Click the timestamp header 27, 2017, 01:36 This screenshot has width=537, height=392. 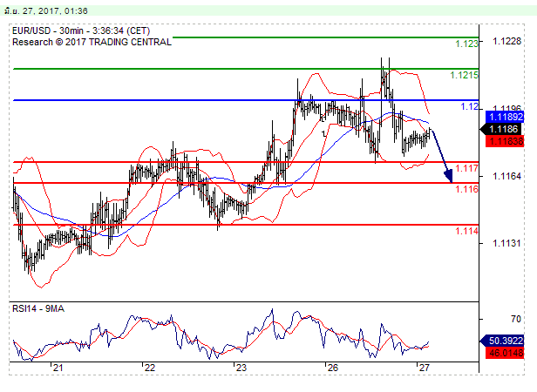point(46,11)
